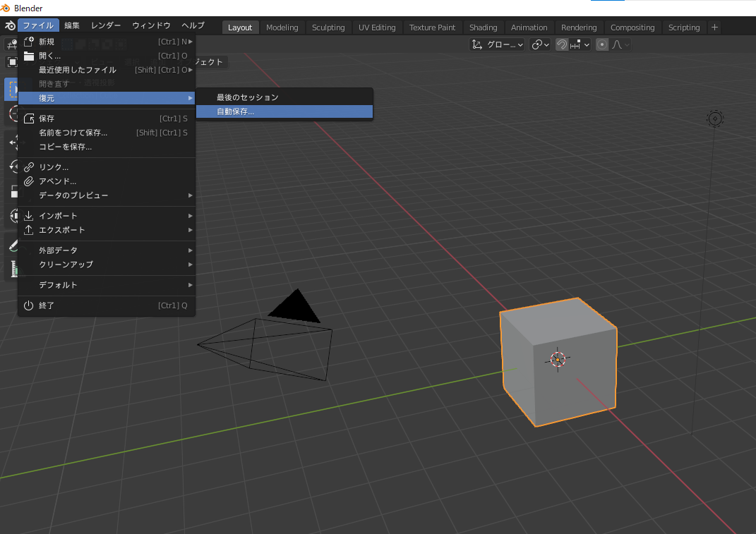Open the pivot point dropdown
Viewport: 756px width, 534px height.
[540, 45]
